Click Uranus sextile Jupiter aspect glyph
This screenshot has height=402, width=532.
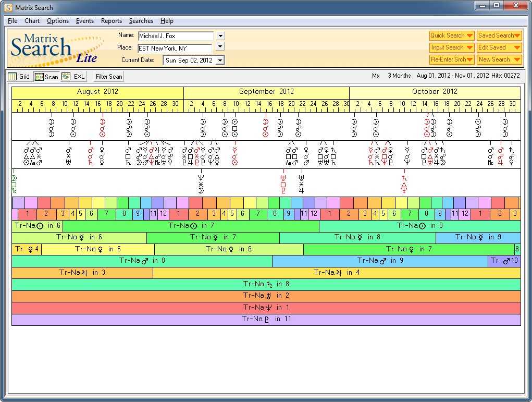point(301,184)
